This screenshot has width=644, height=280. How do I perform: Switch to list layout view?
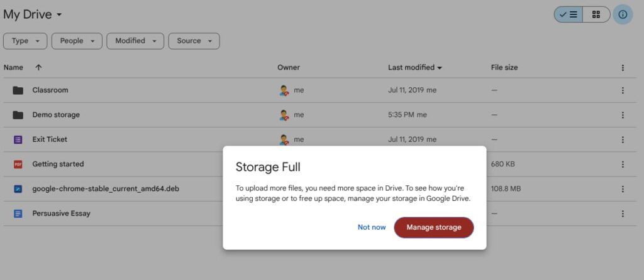pyautogui.click(x=569, y=15)
